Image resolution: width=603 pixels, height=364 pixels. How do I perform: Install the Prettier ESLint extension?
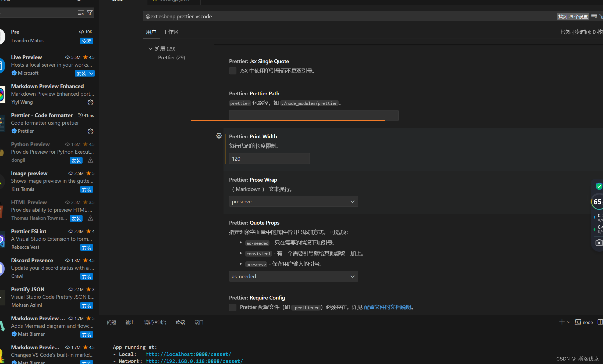(x=87, y=247)
